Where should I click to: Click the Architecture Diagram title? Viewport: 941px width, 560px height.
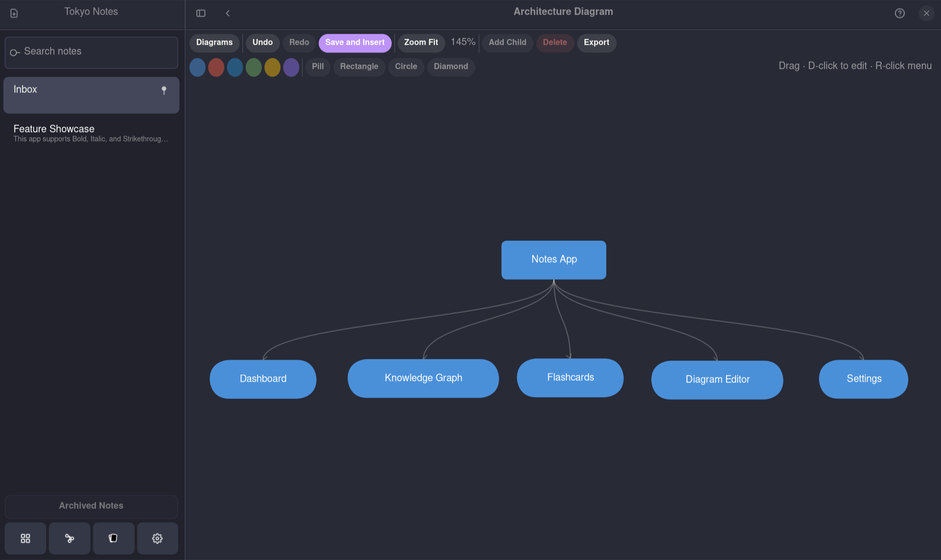pos(563,12)
